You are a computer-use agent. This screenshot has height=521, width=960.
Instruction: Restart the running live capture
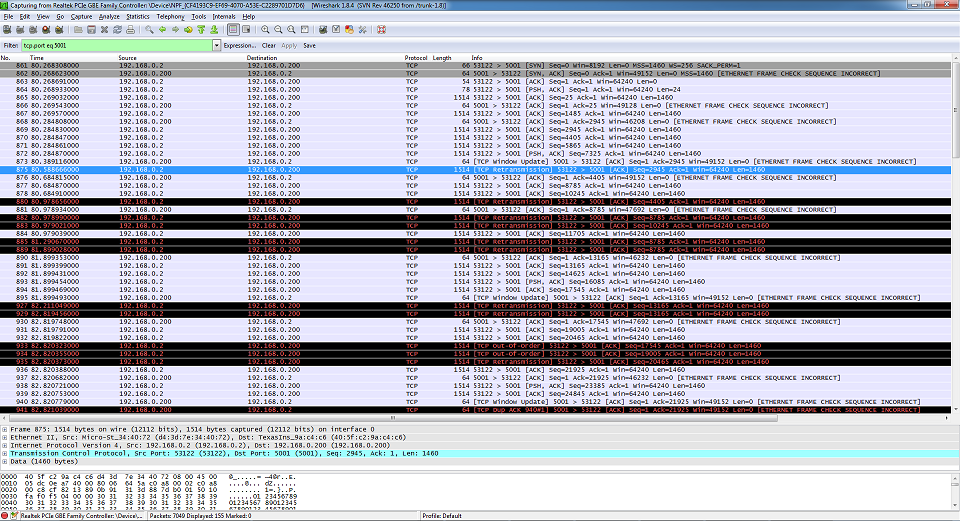coord(59,29)
